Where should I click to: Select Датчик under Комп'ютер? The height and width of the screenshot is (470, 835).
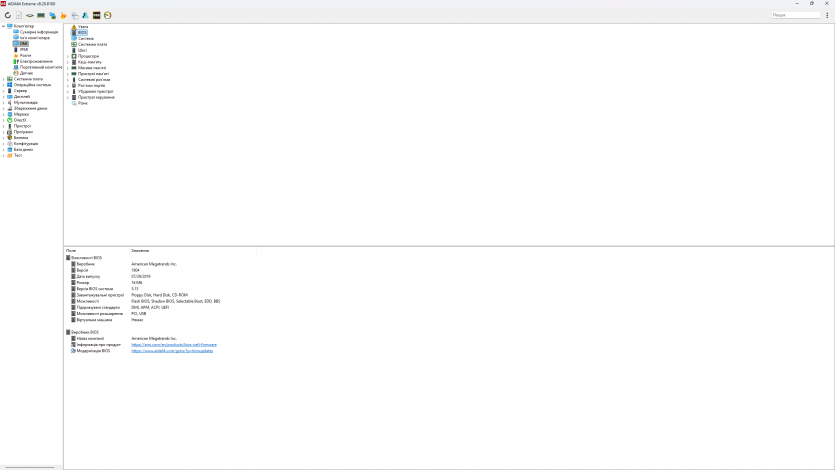pos(26,73)
